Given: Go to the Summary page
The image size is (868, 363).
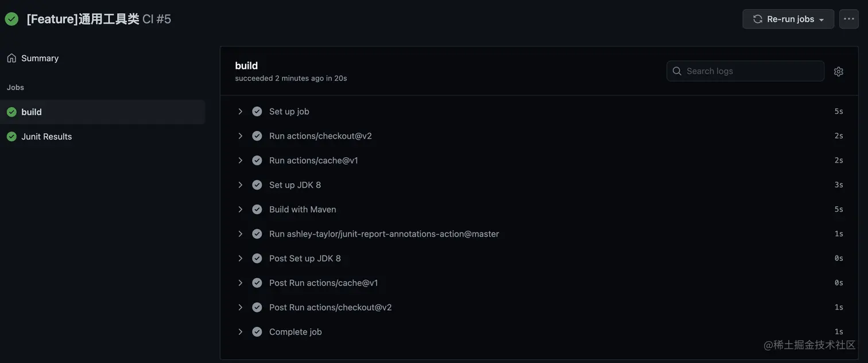Looking at the screenshot, I should 40,58.
